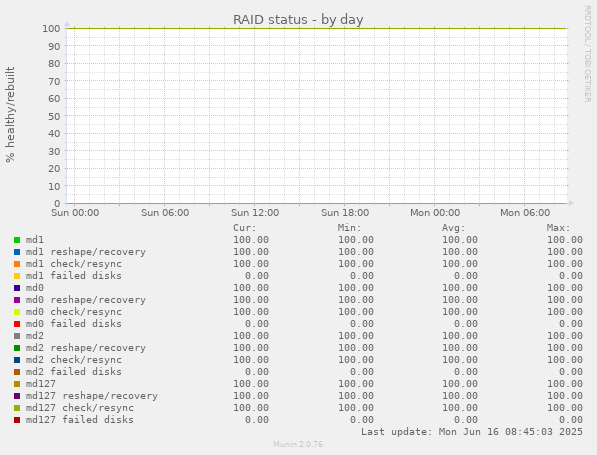597x455 pixels.
Task: Click the 'md0 failed disks' legend label
Action: click(74, 324)
